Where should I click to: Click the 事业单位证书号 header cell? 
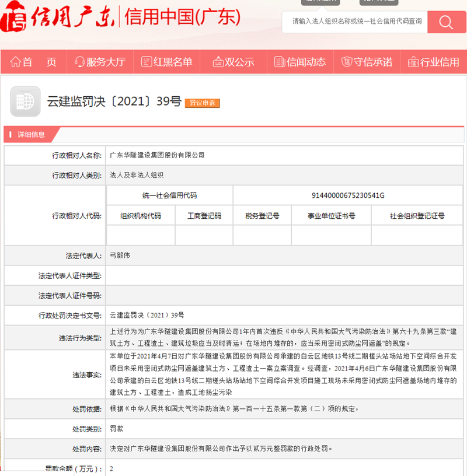pyautogui.click(x=331, y=216)
